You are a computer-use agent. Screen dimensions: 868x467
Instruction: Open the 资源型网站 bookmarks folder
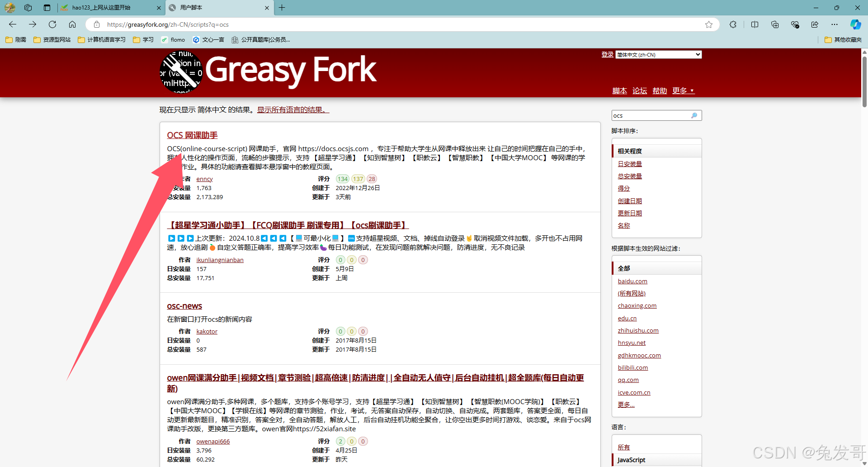pyautogui.click(x=52, y=40)
